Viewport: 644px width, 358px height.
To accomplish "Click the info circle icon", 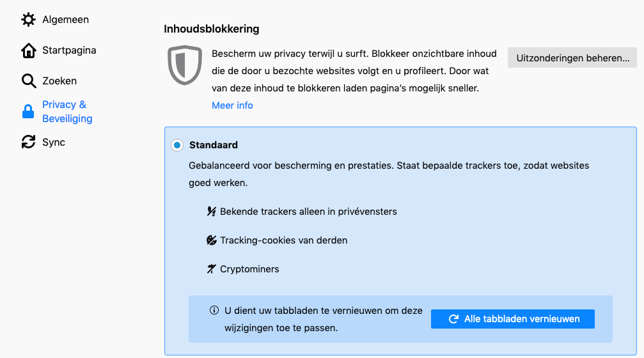I will [214, 311].
